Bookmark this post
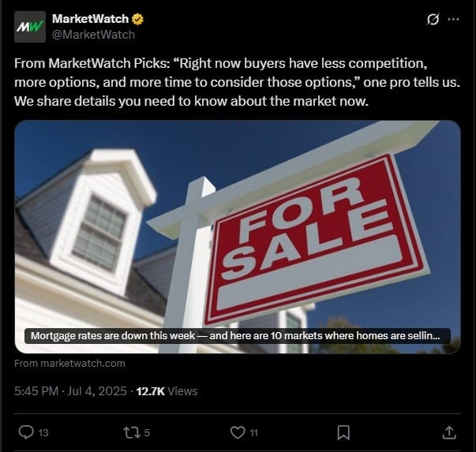The height and width of the screenshot is (452, 476). [343, 432]
